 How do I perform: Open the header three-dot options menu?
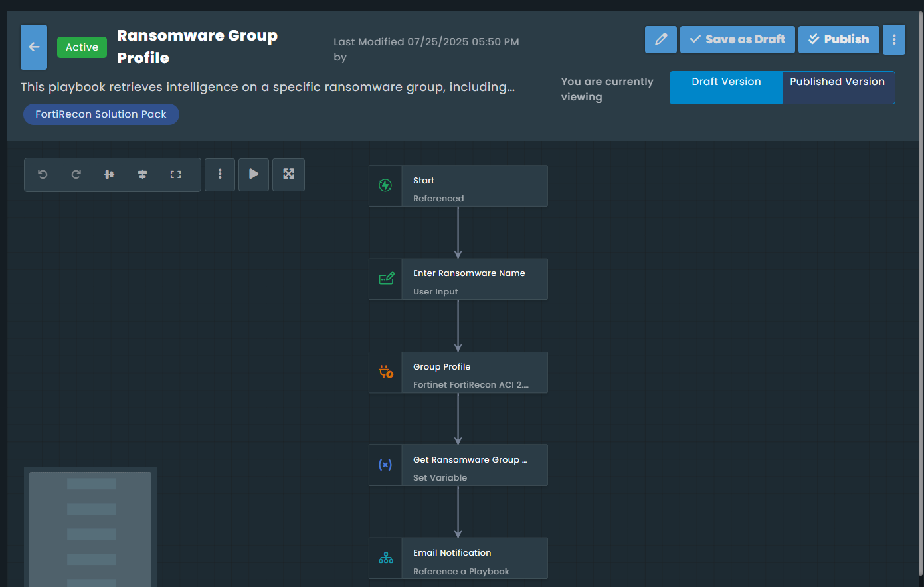click(894, 39)
